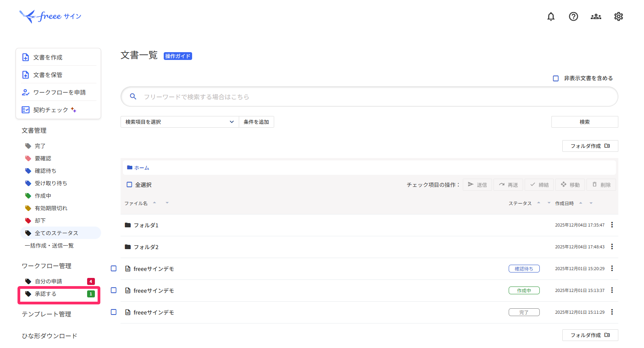Click the 締結 action button
The height and width of the screenshot is (348, 644).
click(x=539, y=185)
